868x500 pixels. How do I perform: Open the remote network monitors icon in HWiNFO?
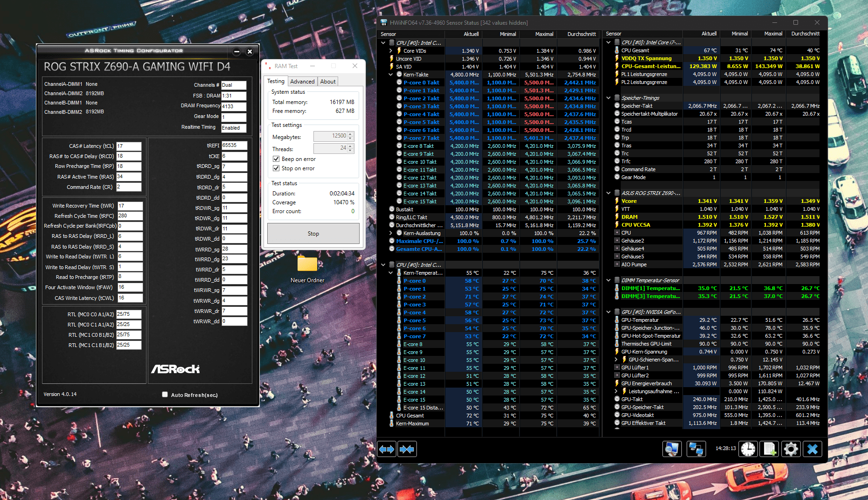tap(696, 449)
